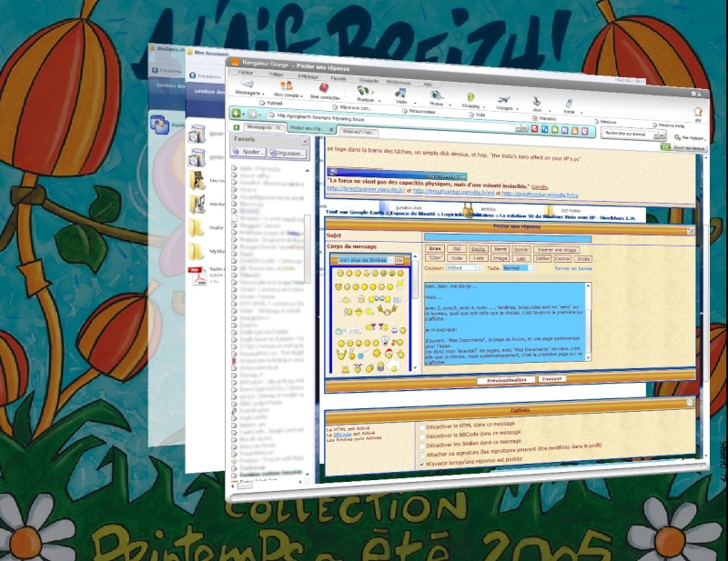Open the Favoris menu in the menu bar
The width and height of the screenshot is (728, 561).
[339, 79]
